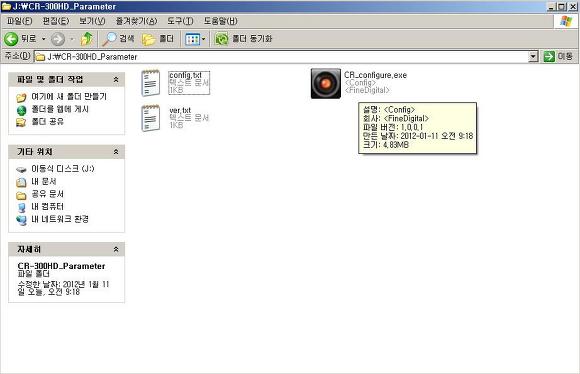580x374 pixels.
Task: Open the 도구(T) menu
Action: (180, 21)
